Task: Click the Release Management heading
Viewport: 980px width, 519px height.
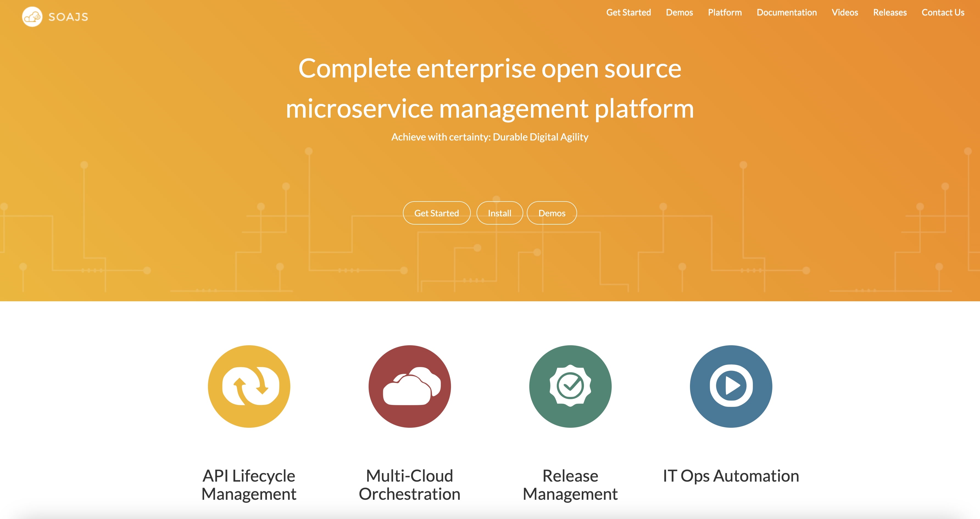Action: click(570, 484)
